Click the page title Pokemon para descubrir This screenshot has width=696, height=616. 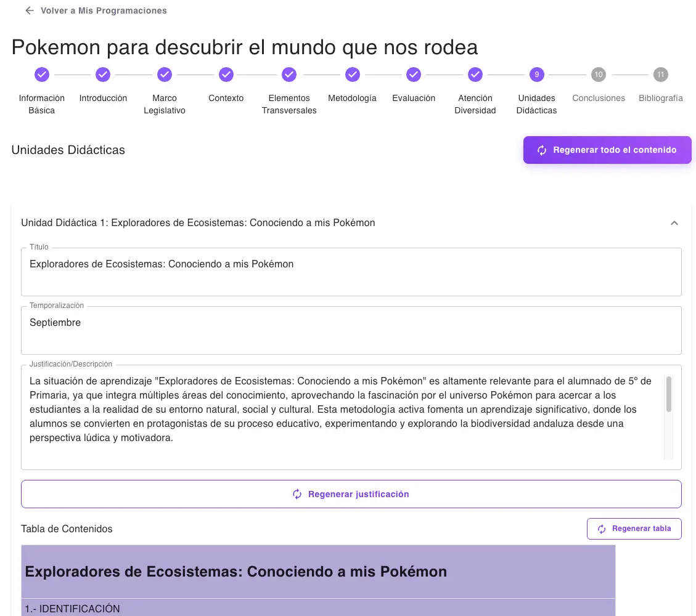(245, 47)
